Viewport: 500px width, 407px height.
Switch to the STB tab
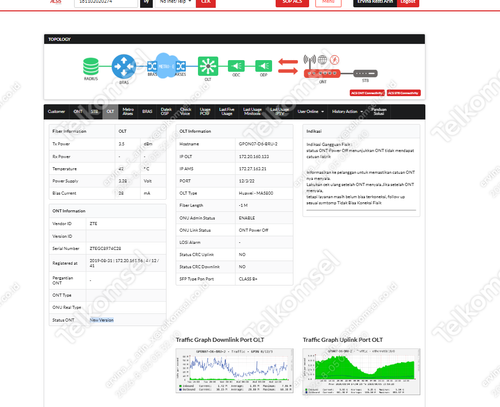[x=95, y=112]
